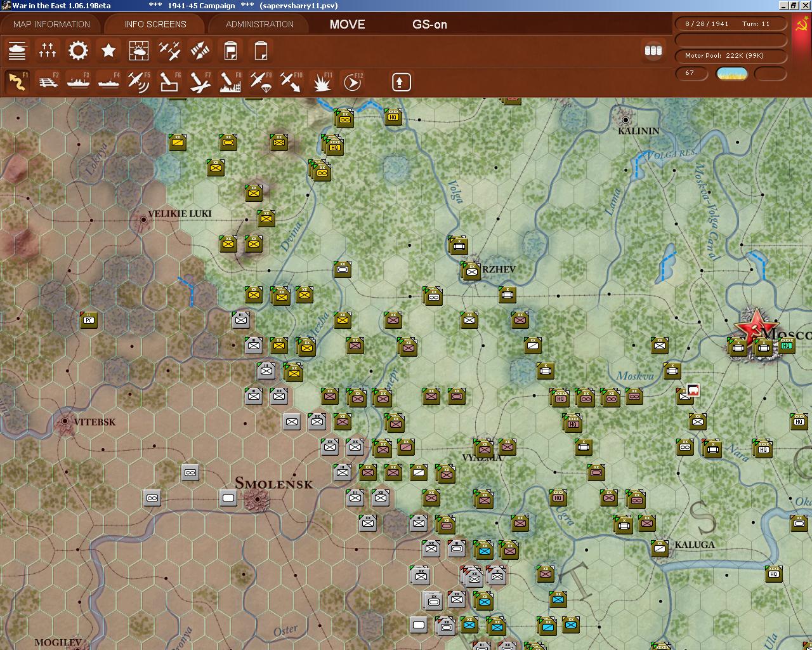
Task: Click the 67 admin points box
Action: [x=692, y=74]
